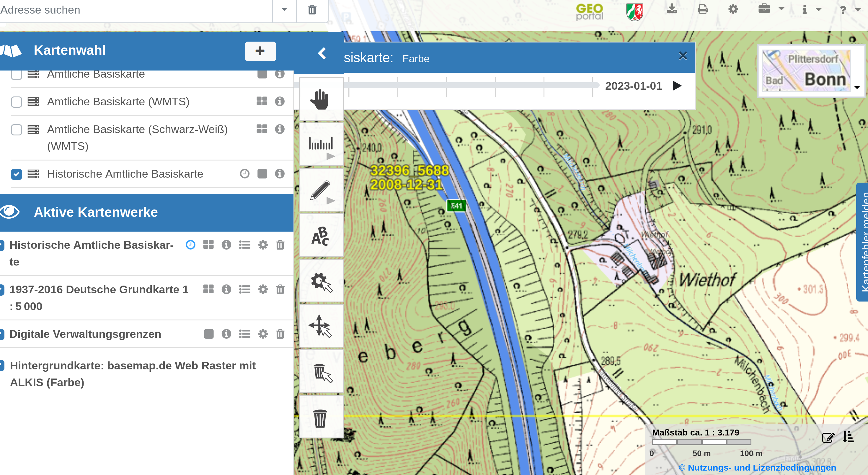The width and height of the screenshot is (868, 475).
Task: Remove Historische Amtliche Basiskarte from active maps
Action: pyautogui.click(x=280, y=245)
